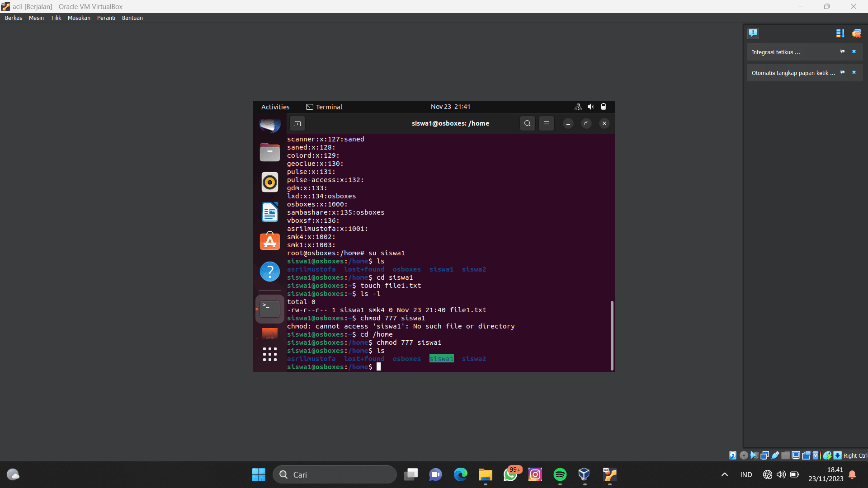Detach the Otomatis tangkap papan ketik notification

(x=843, y=72)
